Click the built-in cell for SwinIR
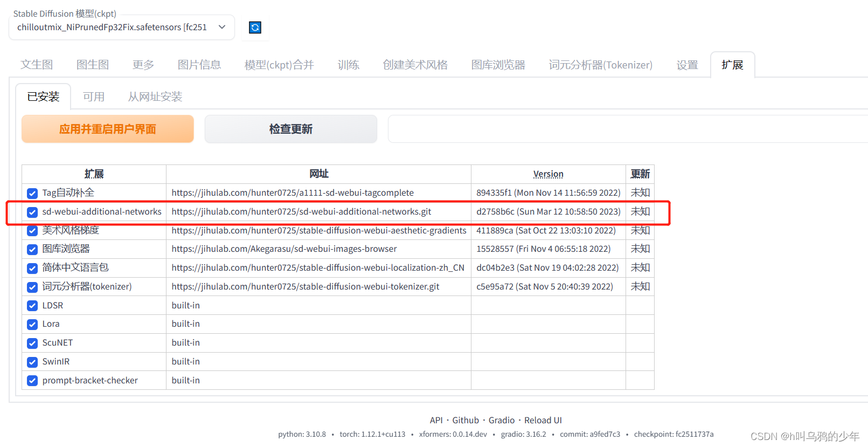 click(x=319, y=362)
